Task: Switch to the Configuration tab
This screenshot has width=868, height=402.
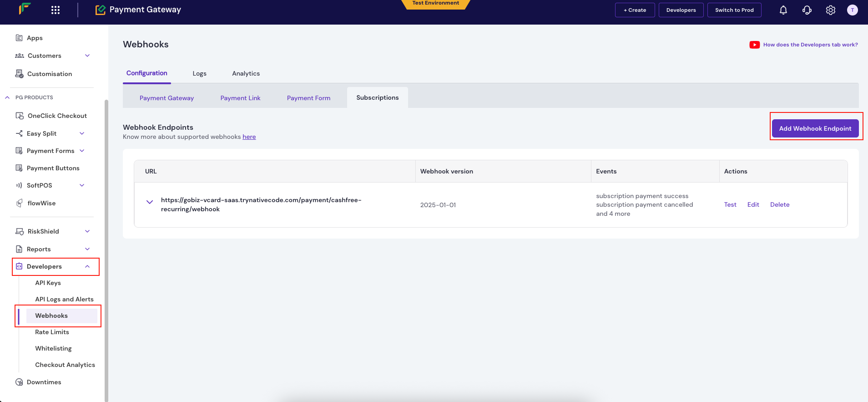Action: click(x=147, y=73)
